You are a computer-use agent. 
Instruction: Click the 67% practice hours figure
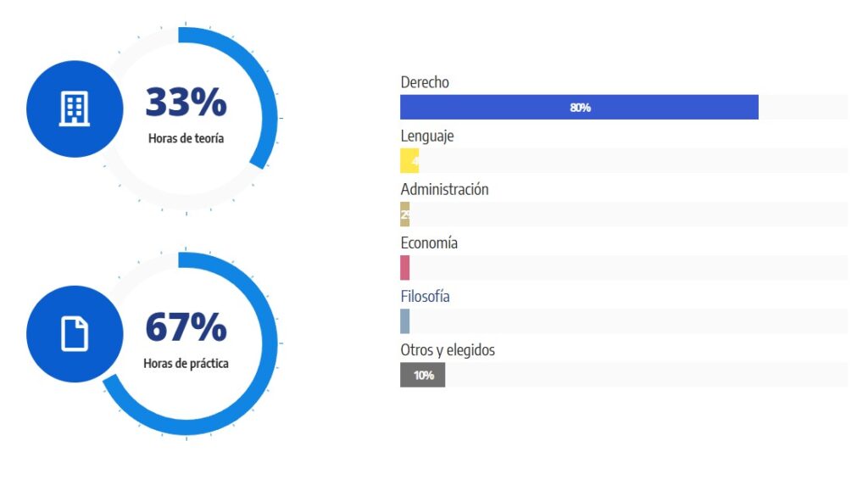(x=186, y=327)
